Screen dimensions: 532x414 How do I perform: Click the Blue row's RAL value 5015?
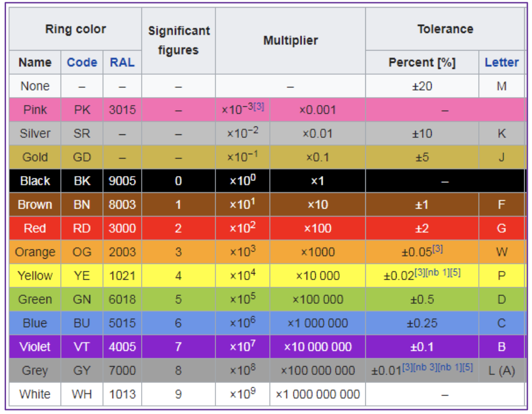(x=123, y=323)
